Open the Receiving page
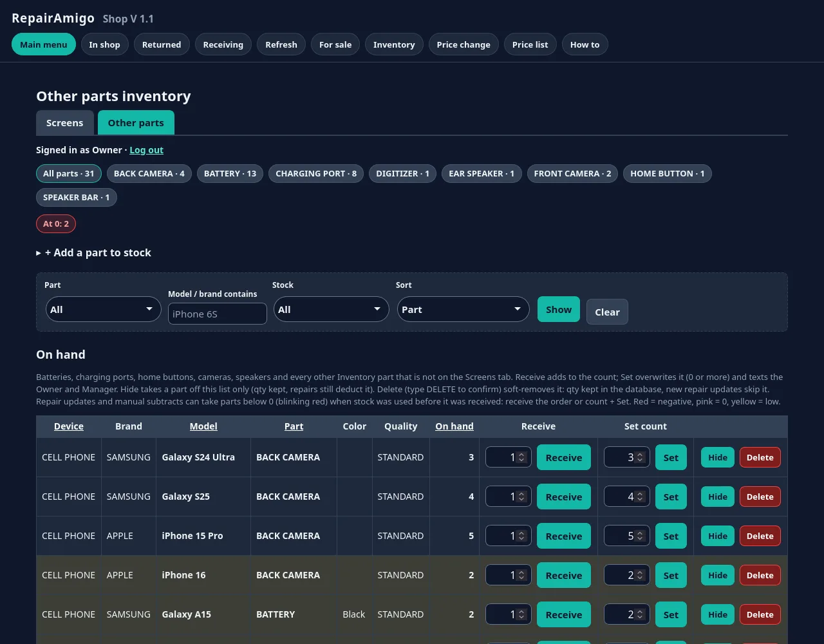The height and width of the screenshot is (644, 824). pos(223,44)
